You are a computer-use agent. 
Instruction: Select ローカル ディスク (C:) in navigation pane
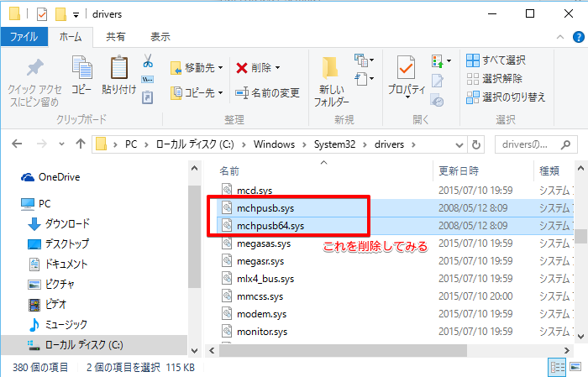(94, 345)
